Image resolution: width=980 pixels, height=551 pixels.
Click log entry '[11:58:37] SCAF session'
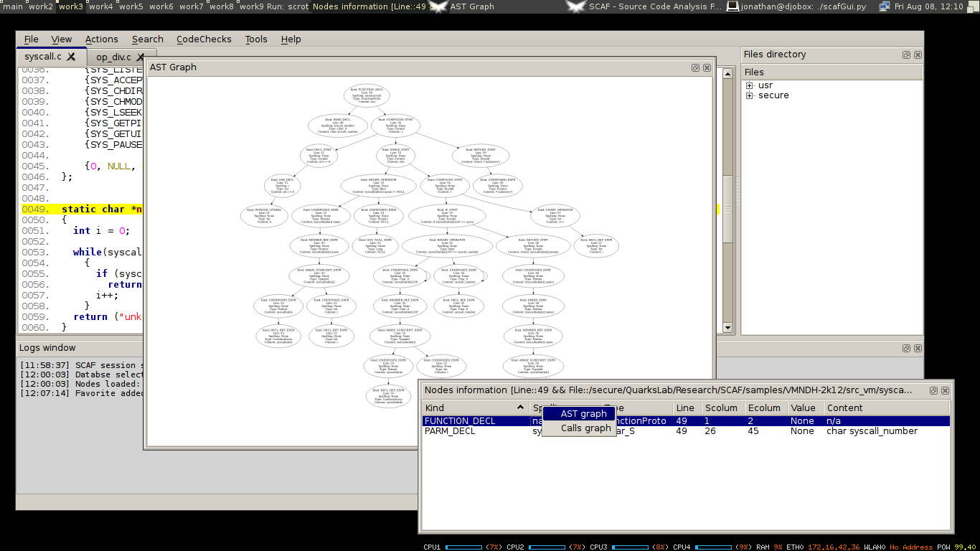[81, 365]
